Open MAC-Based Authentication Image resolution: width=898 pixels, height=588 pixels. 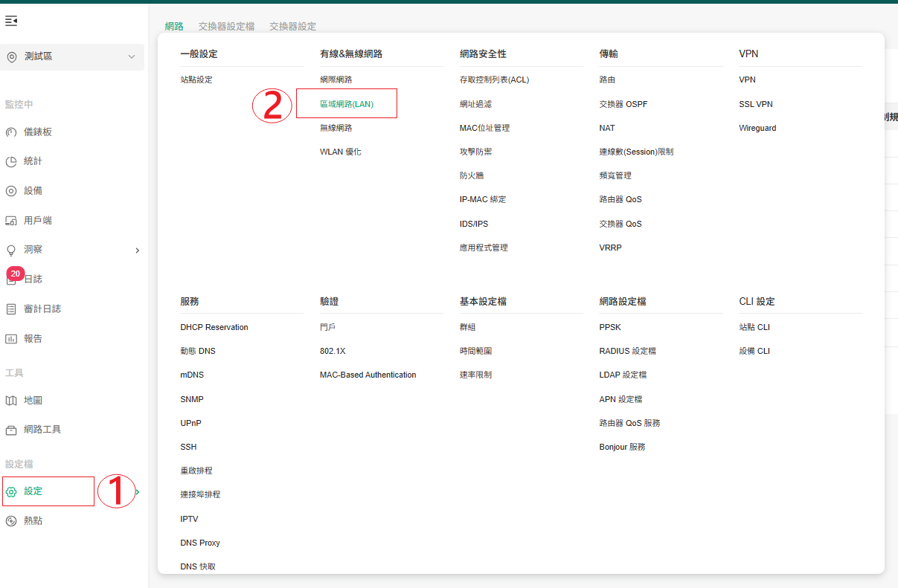tap(368, 375)
